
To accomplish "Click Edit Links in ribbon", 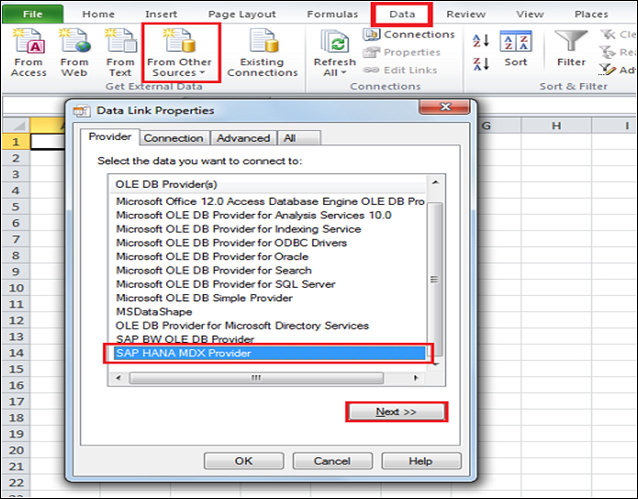I will [400, 70].
